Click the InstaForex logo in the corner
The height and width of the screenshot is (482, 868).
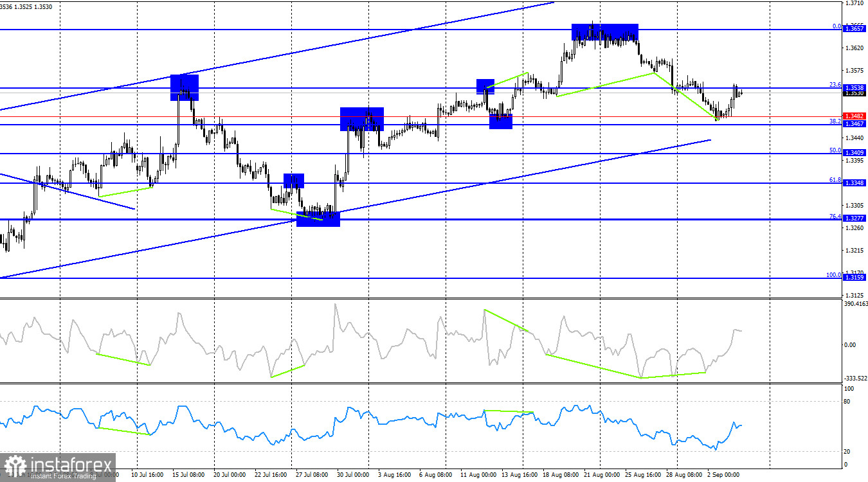(58, 467)
